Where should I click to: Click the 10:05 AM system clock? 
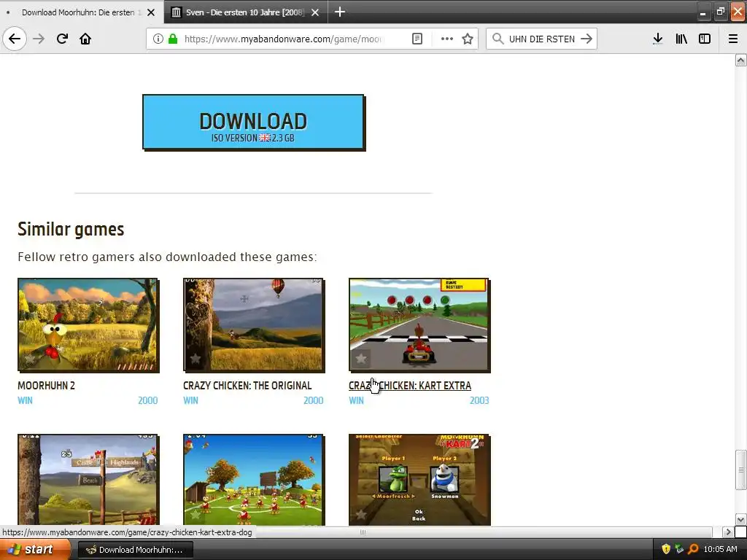[x=720, y=550]
